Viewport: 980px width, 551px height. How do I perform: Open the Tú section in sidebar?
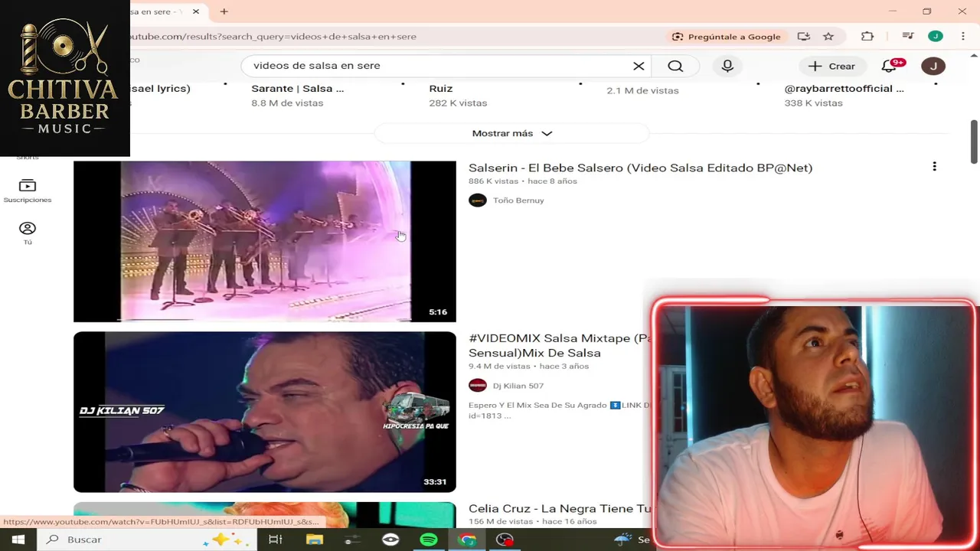tap(28, 233)
